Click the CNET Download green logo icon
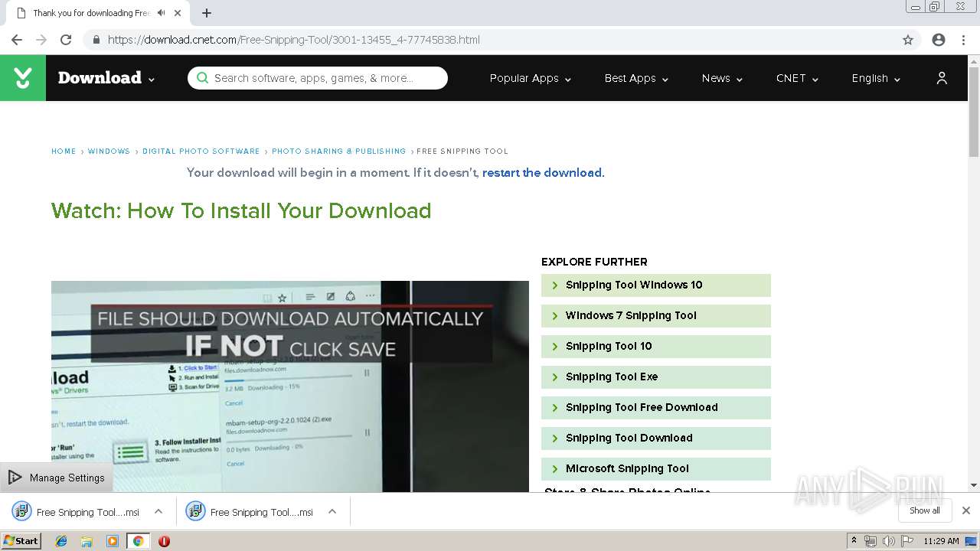The height and width of the screenshot is (551, 980). point(23,78)
